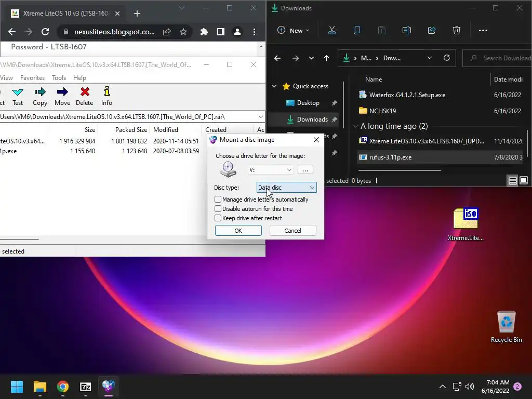Click the Copy icon in 7-Zip toolbar
The width and height of the screenshot is (532, 399).
pyautogui.click(x=40, y=97)
